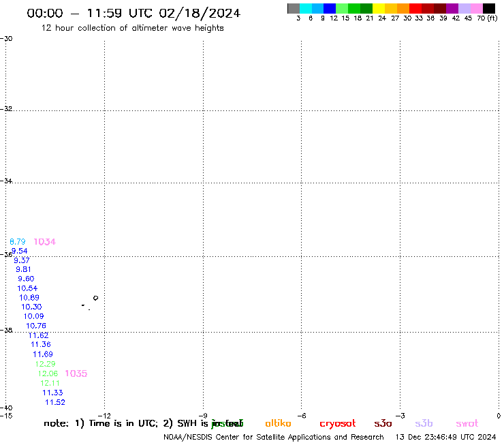Select the wave height value 10.09
Viewport: 504px width, 443px height.
(x=34, y=316)
